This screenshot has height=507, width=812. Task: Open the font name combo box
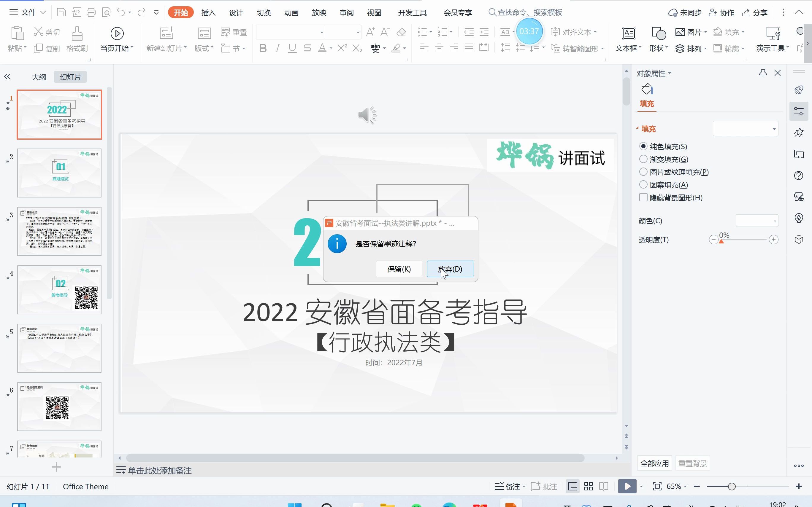point(321,32)
